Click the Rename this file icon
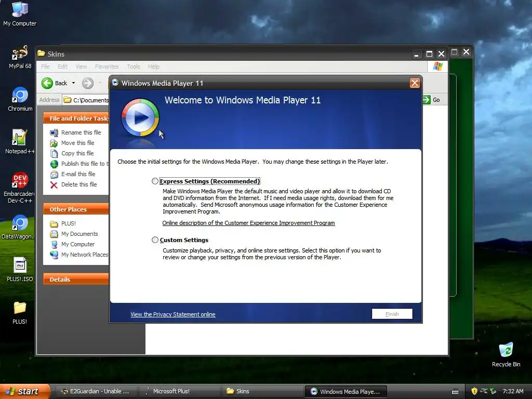 tap(54, 132)
